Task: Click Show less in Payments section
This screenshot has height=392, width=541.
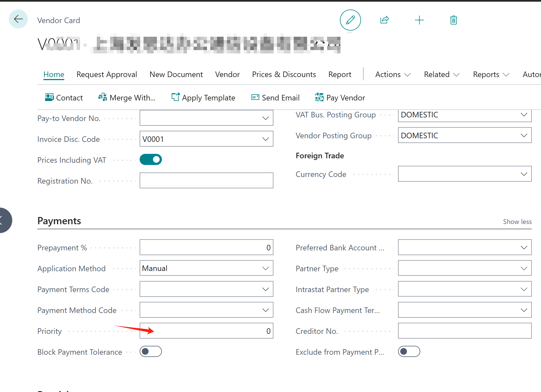Action: coord(517,222)
